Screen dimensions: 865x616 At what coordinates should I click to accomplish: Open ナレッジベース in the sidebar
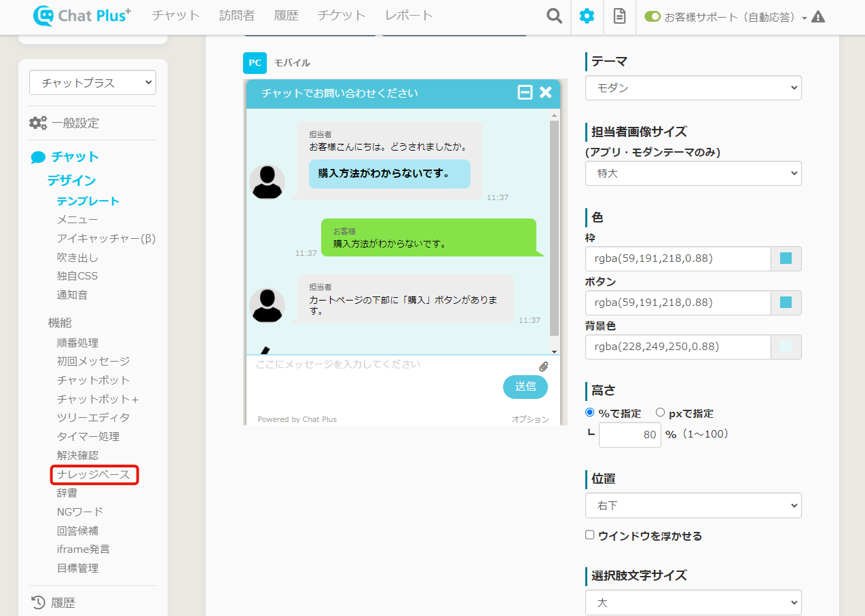[94, 475]
